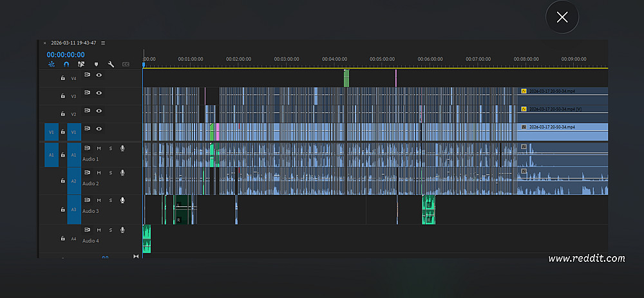Toggle A3 track targeting button
644x298 pixels.
74,210
